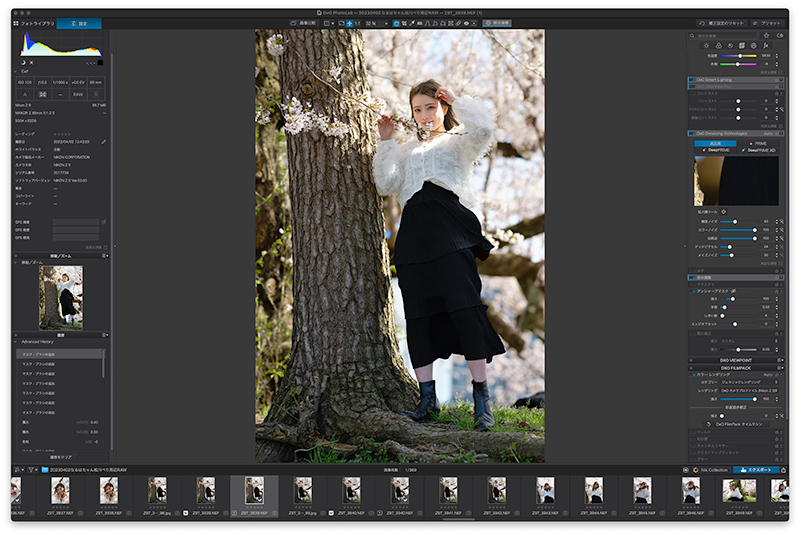
Task: Click the 拡大鏡ツール loupe target icon
Action: [723, 211]
